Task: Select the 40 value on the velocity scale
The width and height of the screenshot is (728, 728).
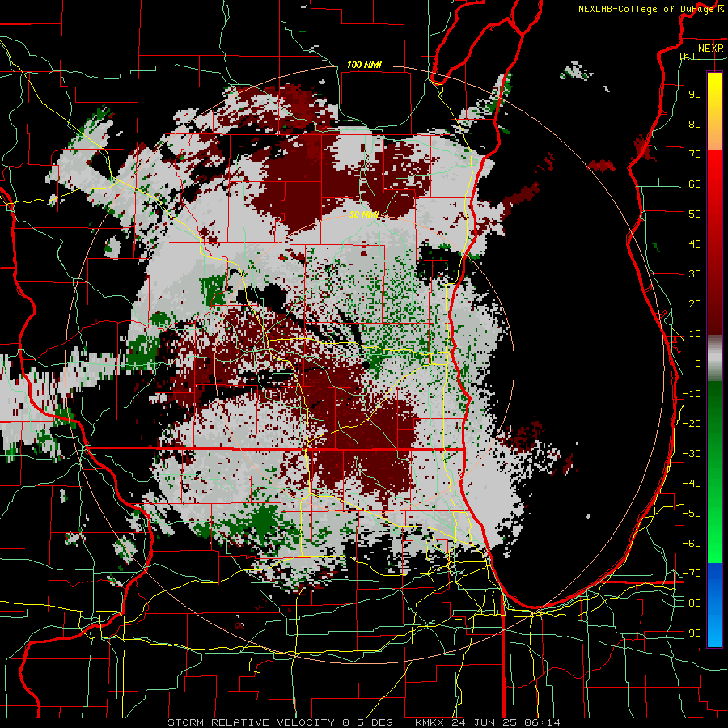Action: (x=695, y=243)
